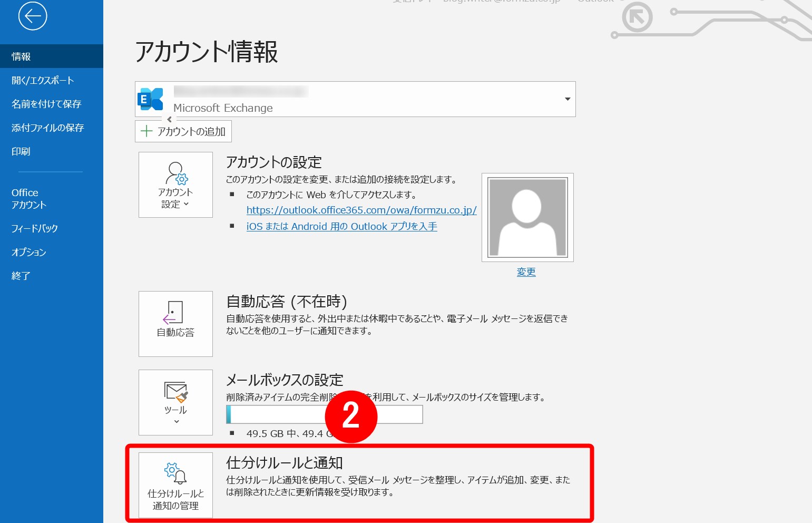Click the 変更 link under the photo
Screen dimensions: 812x523
tap(526, 272)
